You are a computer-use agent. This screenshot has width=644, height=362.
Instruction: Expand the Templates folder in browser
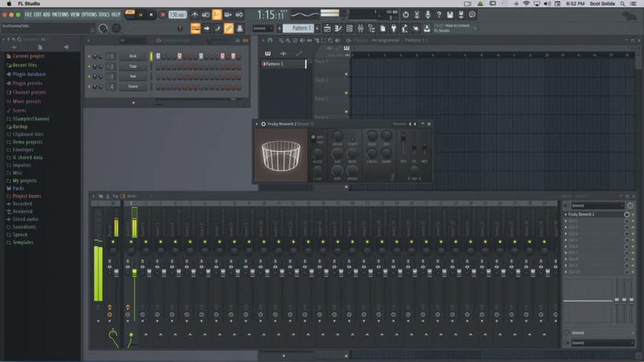pos(23,242)
